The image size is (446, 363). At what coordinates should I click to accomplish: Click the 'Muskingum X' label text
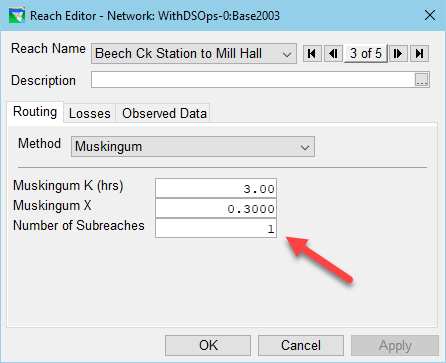click(52, 205)
